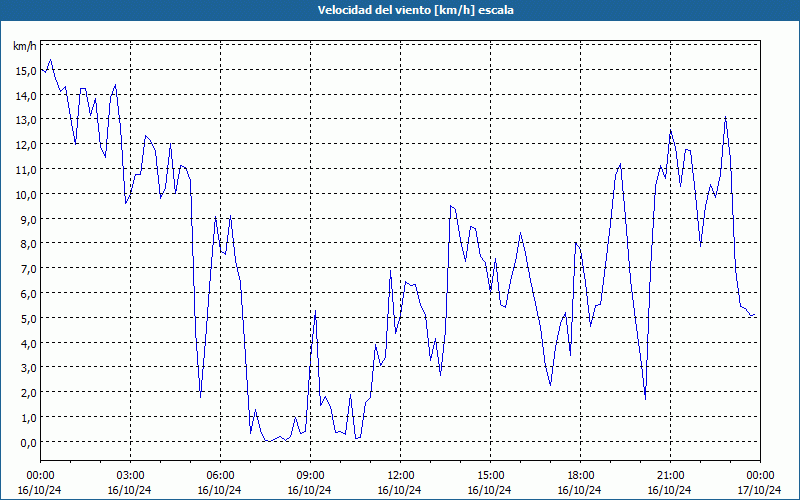
Task: Click the 15:00 time label
Action: [x=490, y=476]
